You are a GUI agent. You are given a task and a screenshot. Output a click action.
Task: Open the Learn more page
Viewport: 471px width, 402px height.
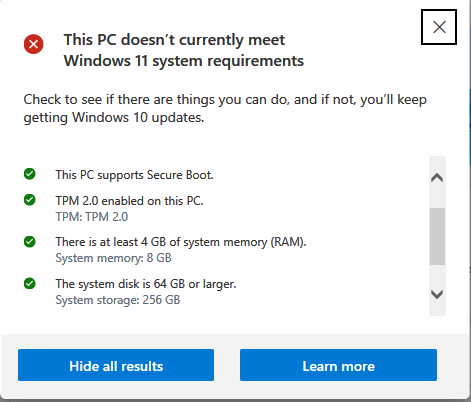tap(338, 365)
